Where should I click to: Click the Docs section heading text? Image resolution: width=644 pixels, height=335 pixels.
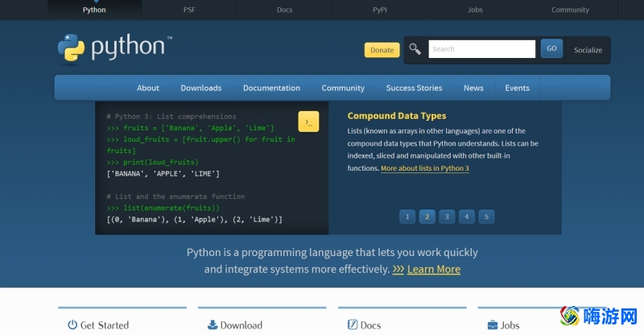[x=370, y=325]
